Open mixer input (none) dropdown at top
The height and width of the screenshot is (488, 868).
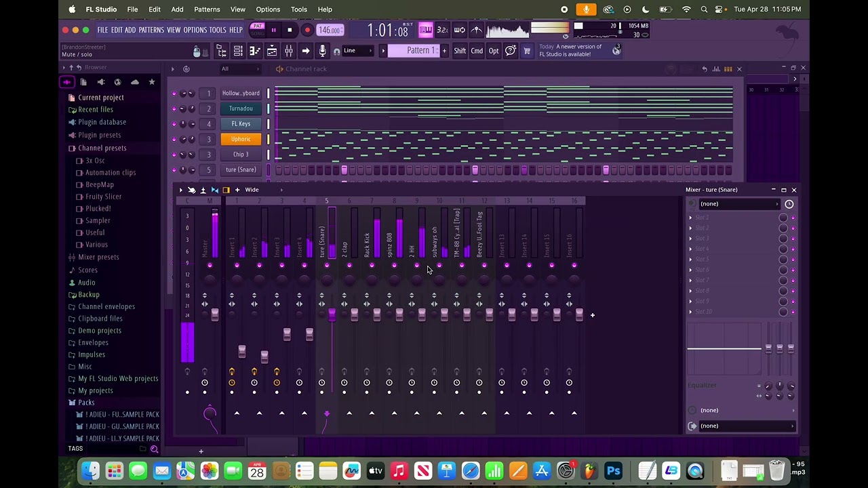click(738, 204)
